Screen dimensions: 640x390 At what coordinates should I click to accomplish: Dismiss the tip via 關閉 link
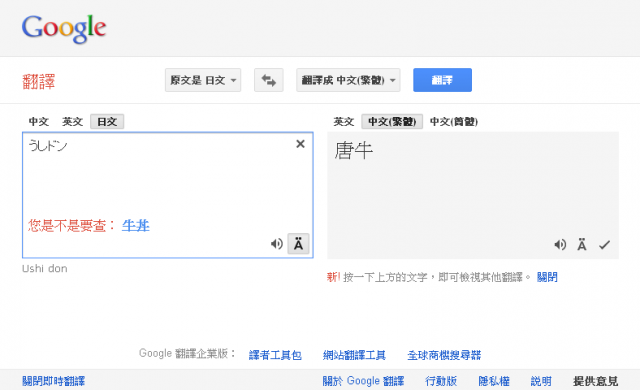547,277
